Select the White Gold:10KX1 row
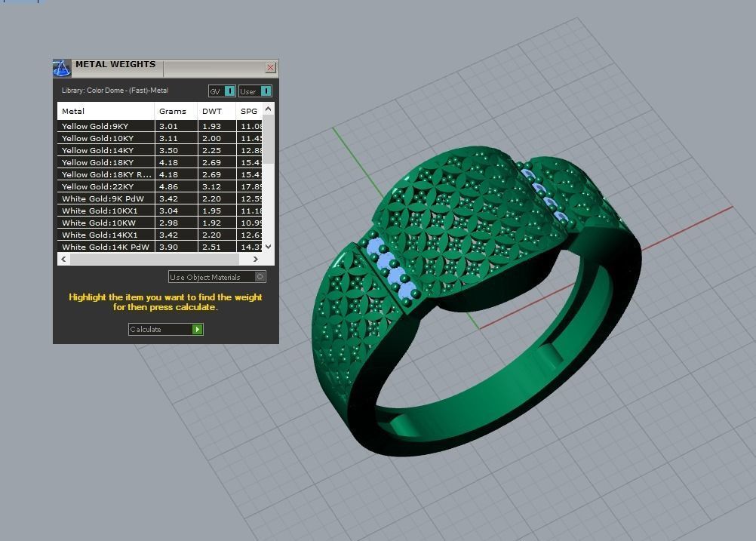 coord(160,211)
